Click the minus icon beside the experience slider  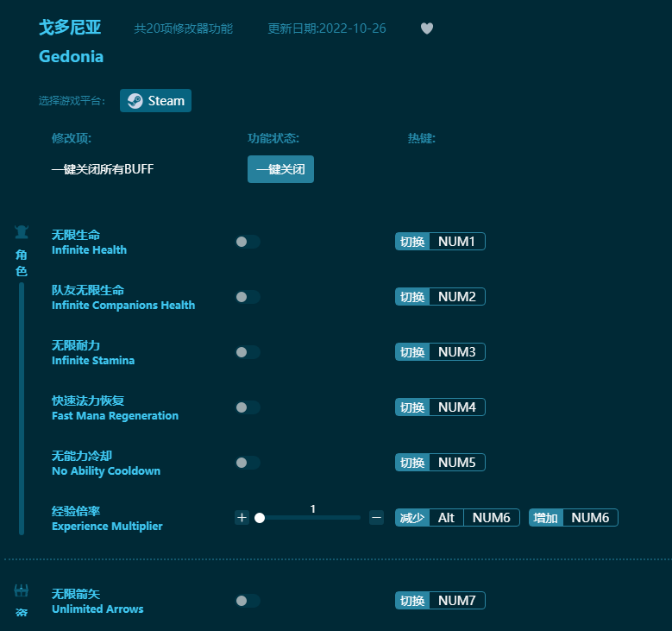coord(376,518)
